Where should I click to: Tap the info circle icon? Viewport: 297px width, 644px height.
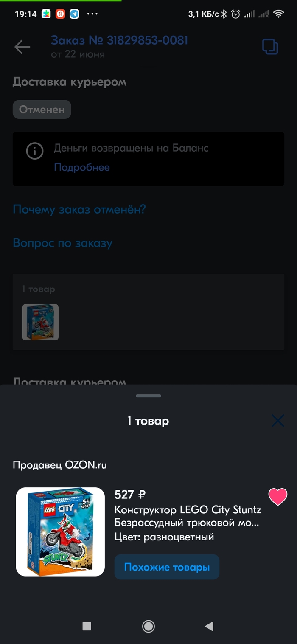35,151
